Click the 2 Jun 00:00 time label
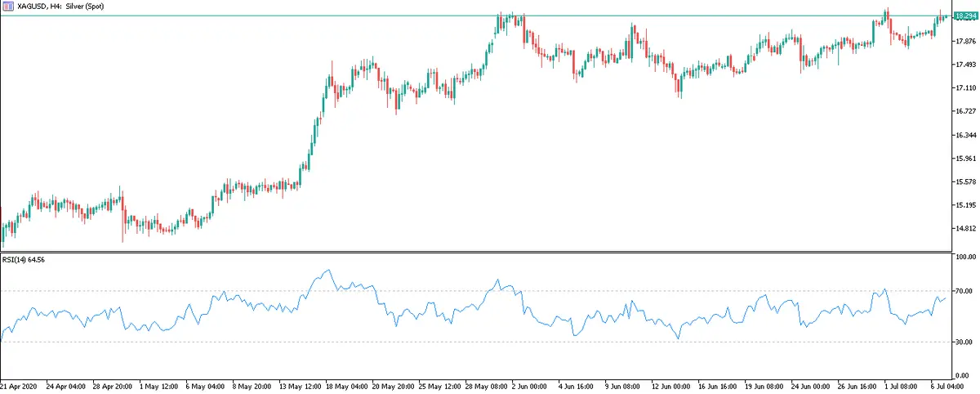This screenshot has width=980, height=394. 532,385
